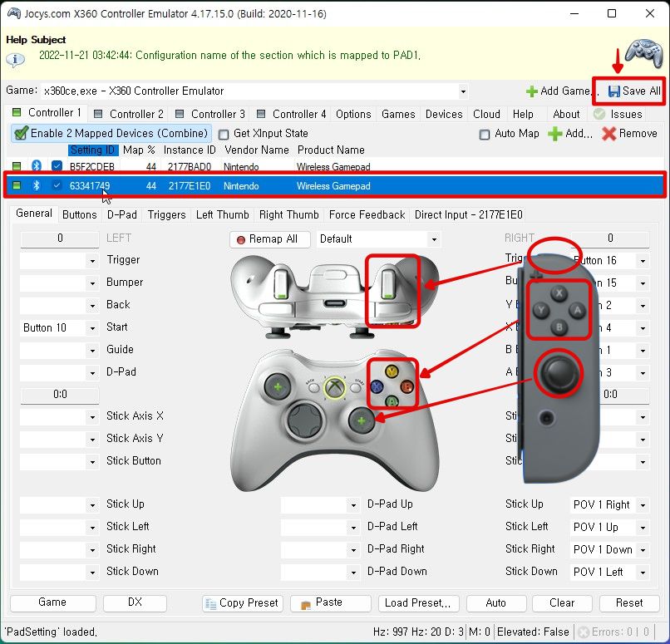The height and width of the screenshot is (644, 670).
Task: Click the D-Pad on controller image
Action: click(305, 420)
